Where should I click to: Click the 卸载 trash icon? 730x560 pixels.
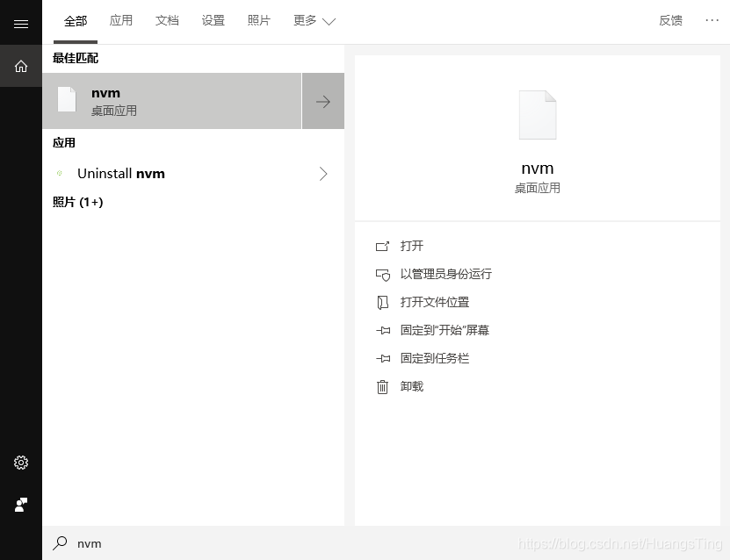click(x=382, y=386)
